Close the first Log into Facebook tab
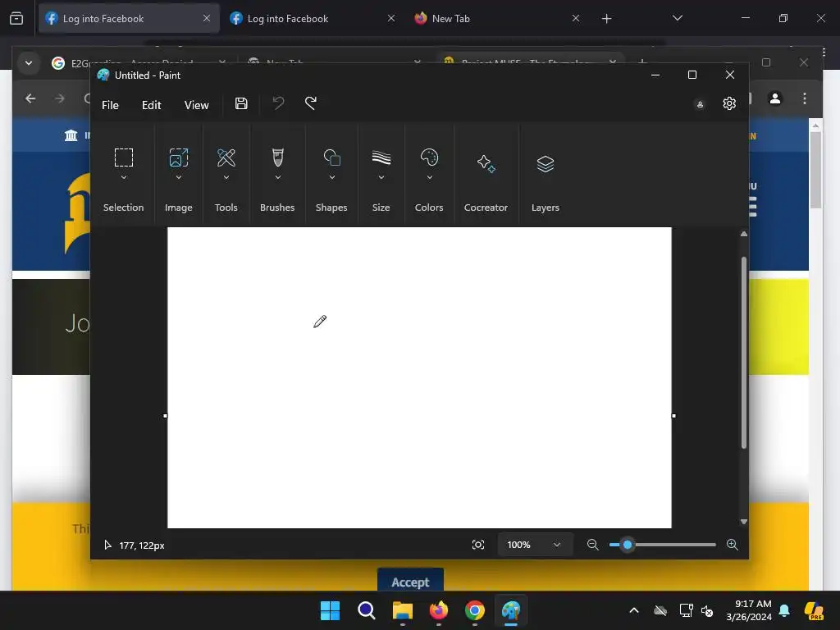The image size is (840, 630). pyautogui.click(x=207, y=18)
